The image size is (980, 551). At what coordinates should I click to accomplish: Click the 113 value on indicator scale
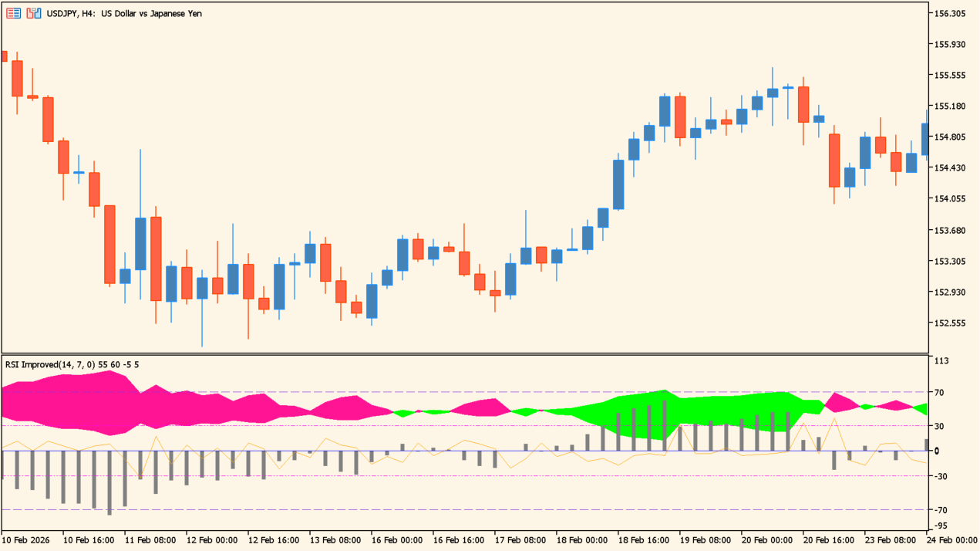point(941,361)
